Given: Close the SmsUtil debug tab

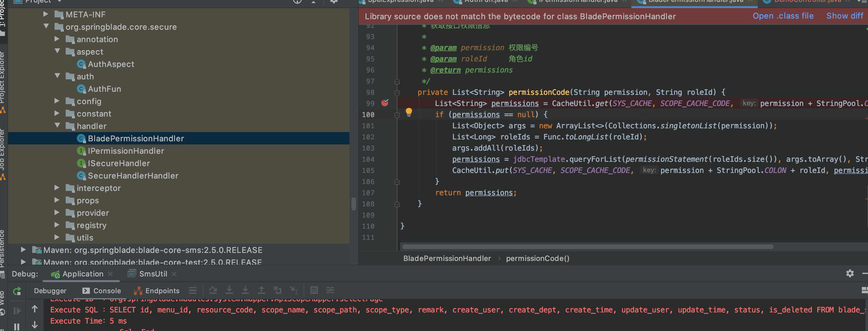Looking at the screenshot, I should click(x=174, y=274).
